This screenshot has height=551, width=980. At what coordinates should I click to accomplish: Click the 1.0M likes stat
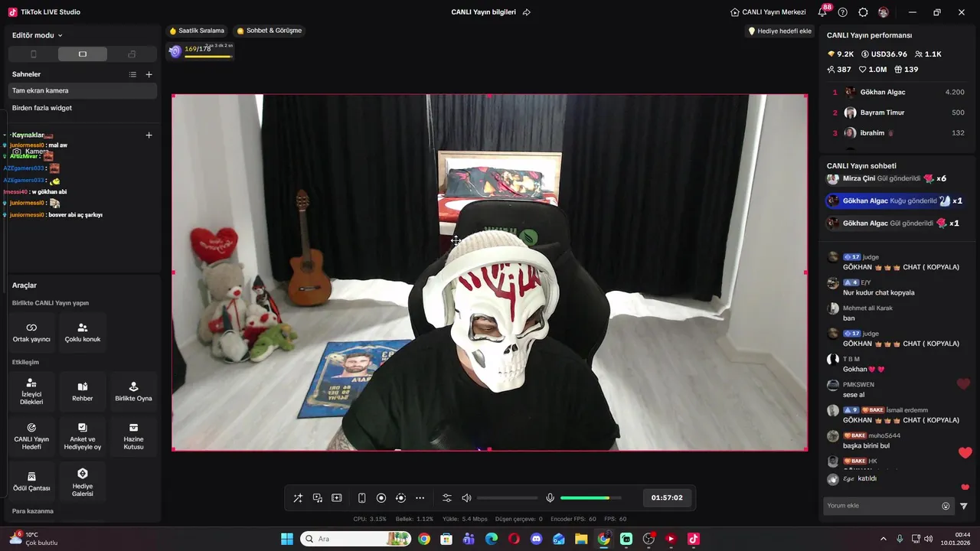pos(872,70)
